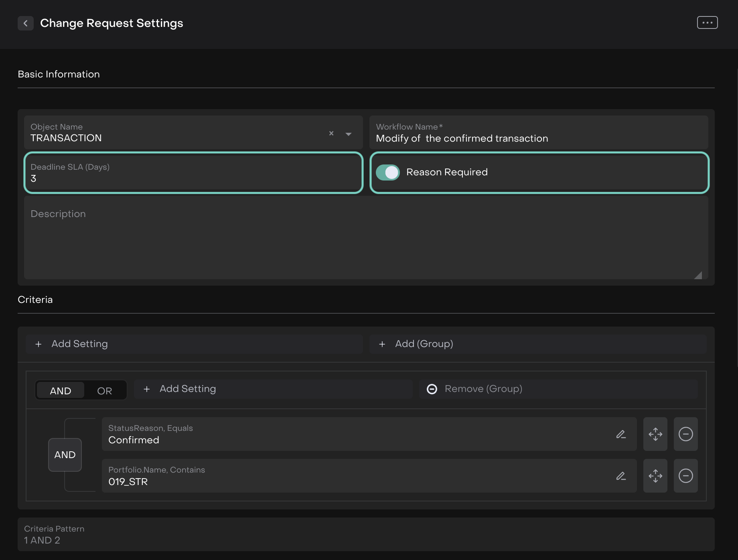Remove the Portfolio.Name 019_STR criterion
This screenshot has height=560, width=738.
[685, 476]
